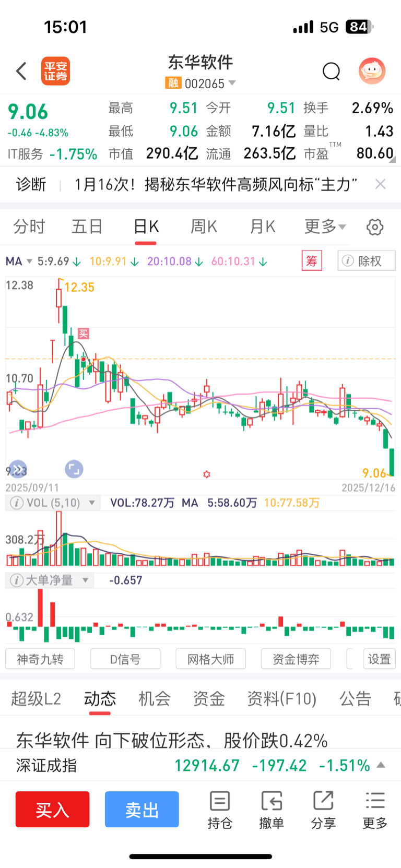Tap the VOL:78.27万 volume value
Image resolution: width=401 pixels, height=868 pixels.
click(143, 503)
